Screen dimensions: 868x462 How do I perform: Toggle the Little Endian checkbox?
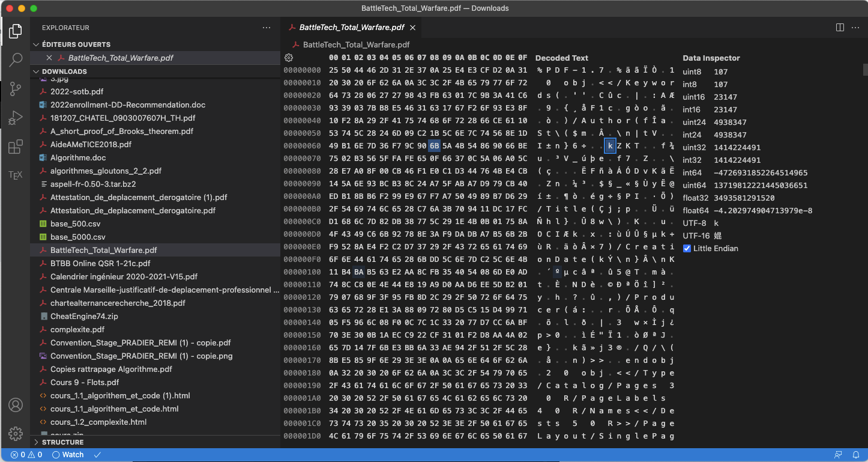(x=687, y=249)
